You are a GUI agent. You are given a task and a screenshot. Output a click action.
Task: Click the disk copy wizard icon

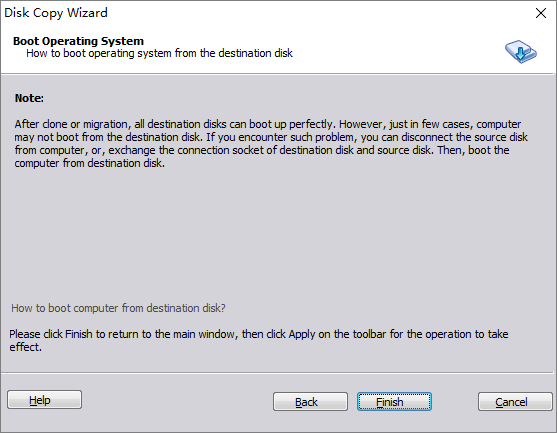click(521, 52)
